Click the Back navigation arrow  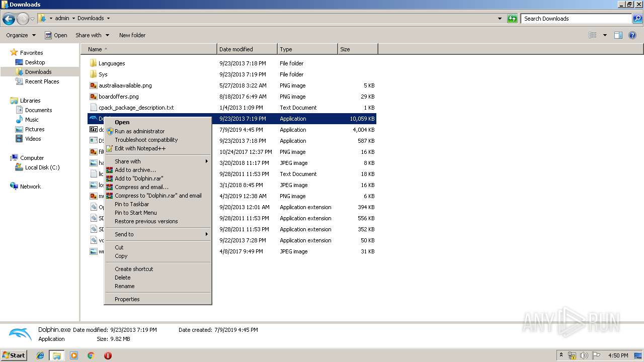click(x=9, y=19)
